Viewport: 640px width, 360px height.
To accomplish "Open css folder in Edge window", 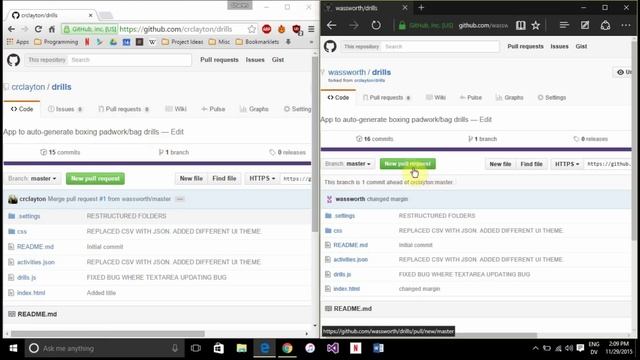I will pyautogui.click(x=338, y=231).
